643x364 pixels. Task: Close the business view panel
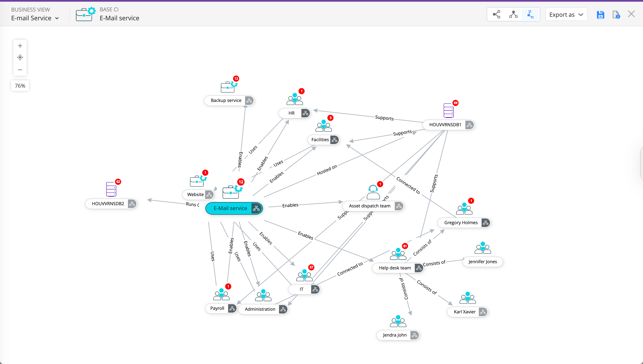[631, 14]
